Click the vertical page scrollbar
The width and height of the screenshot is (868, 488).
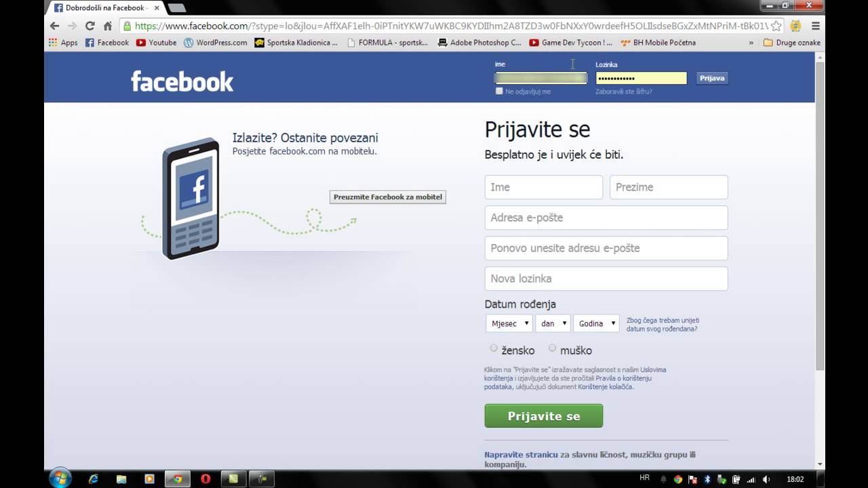(821, 217)
